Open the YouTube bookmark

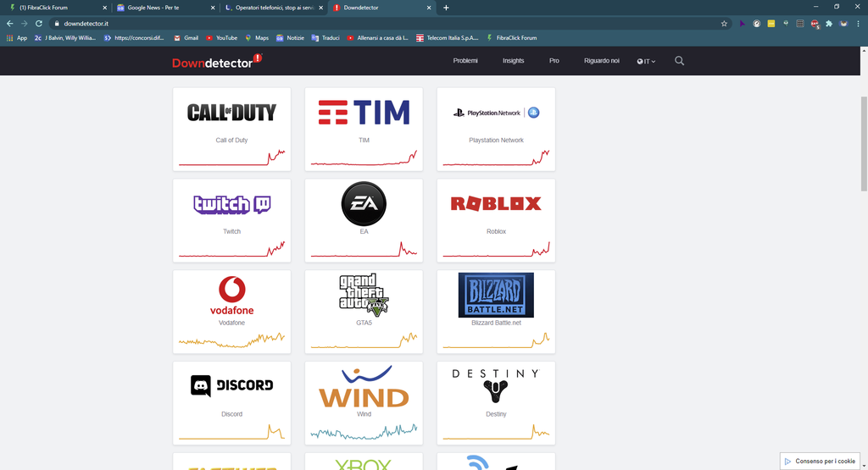(221, 38)
